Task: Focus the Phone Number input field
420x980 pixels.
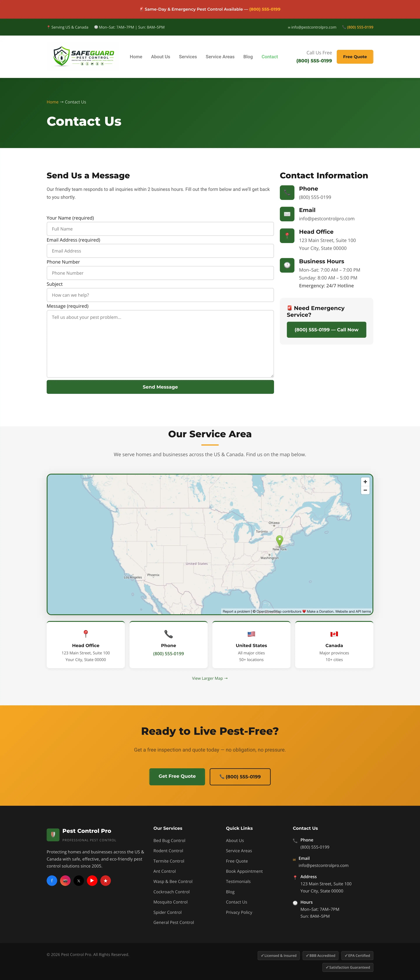Action: pyautogui.click(x=160, y=273)
